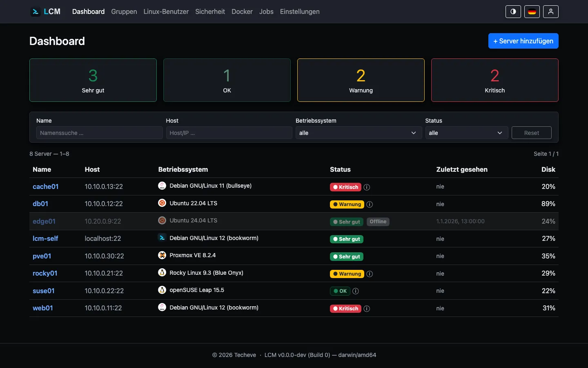The height and width of the screenshot is (368, 588).
Task: Click the Ubuntu icon in db01 row
Action: [x=162, y=203]
